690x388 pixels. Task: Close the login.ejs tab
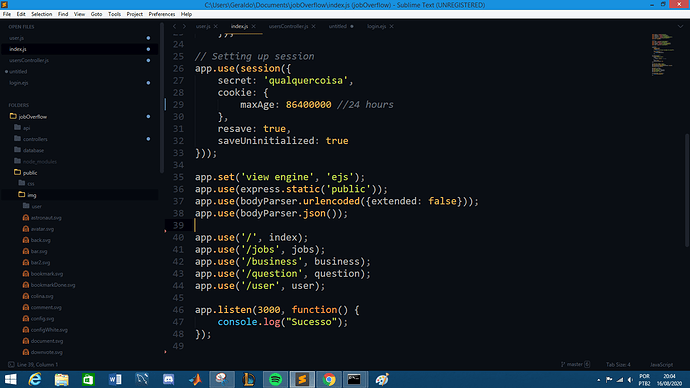pos(391,26)
